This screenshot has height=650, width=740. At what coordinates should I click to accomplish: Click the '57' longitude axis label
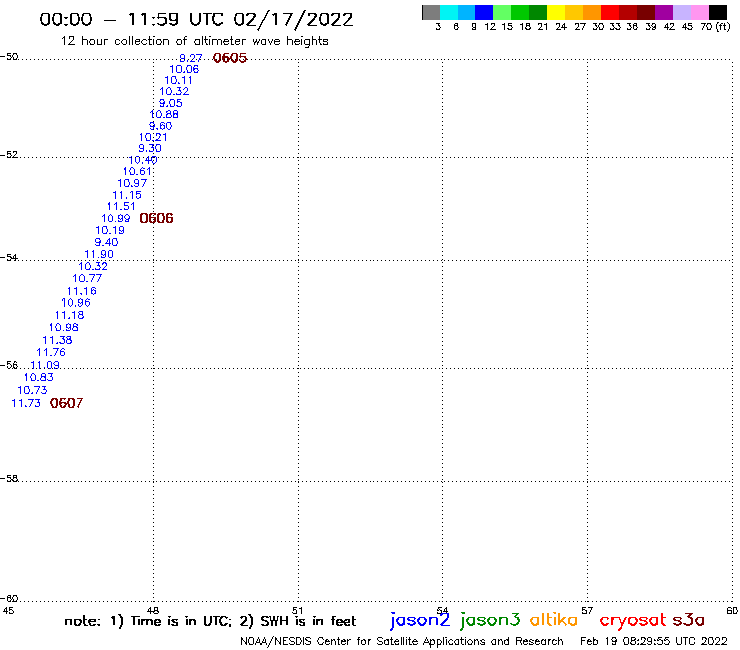tap(587, 611)
